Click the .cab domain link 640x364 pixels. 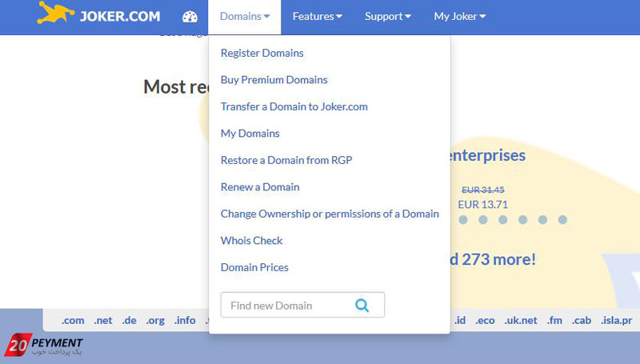[582, 320]
